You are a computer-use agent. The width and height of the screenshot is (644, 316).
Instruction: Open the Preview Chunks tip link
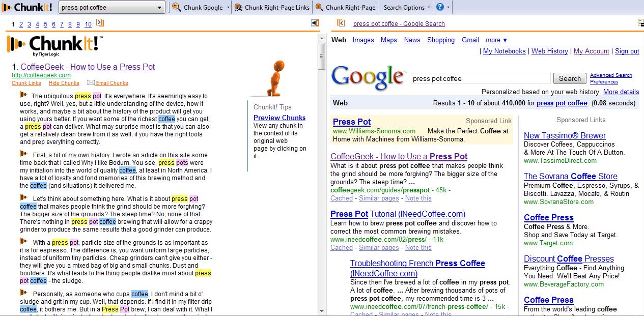(x=279, y=118)
